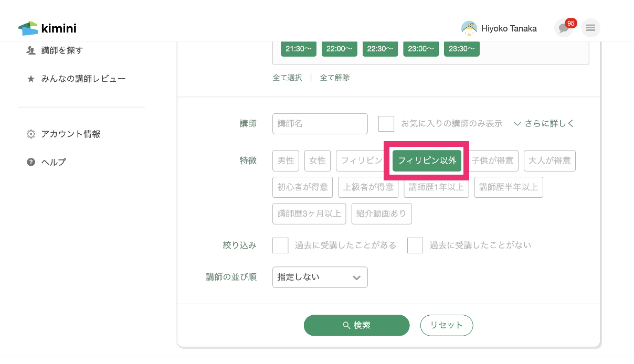Expand さらに詳しく options

point(544,124)
